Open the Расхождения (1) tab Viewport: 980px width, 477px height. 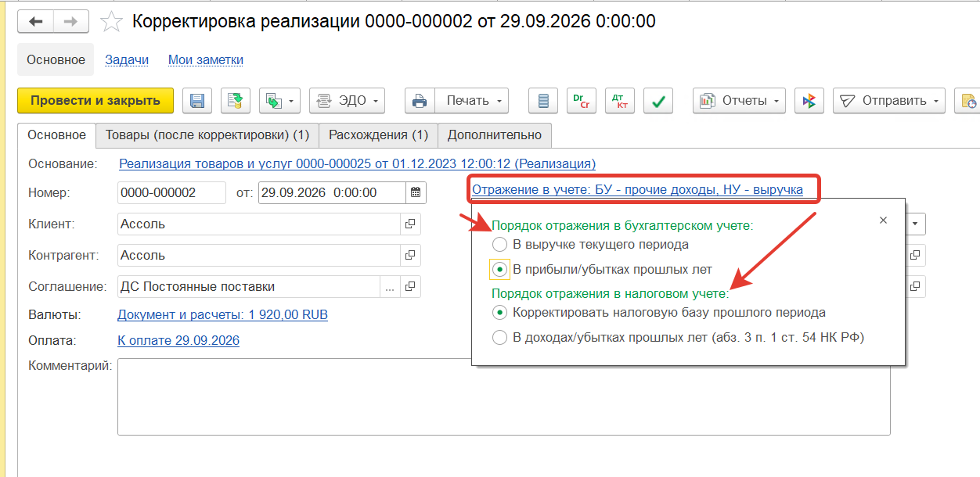tap(378, 135)
